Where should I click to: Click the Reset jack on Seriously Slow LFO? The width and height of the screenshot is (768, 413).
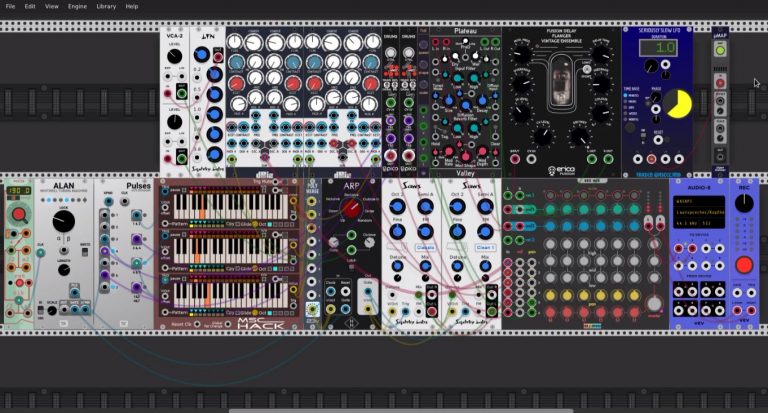[659, 140]
